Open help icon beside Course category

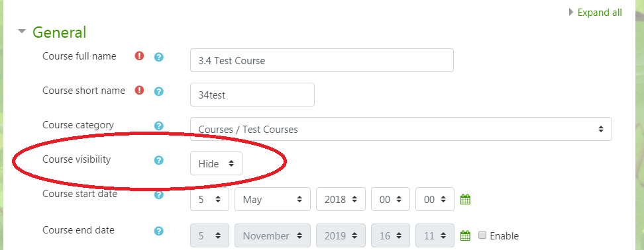159,126
